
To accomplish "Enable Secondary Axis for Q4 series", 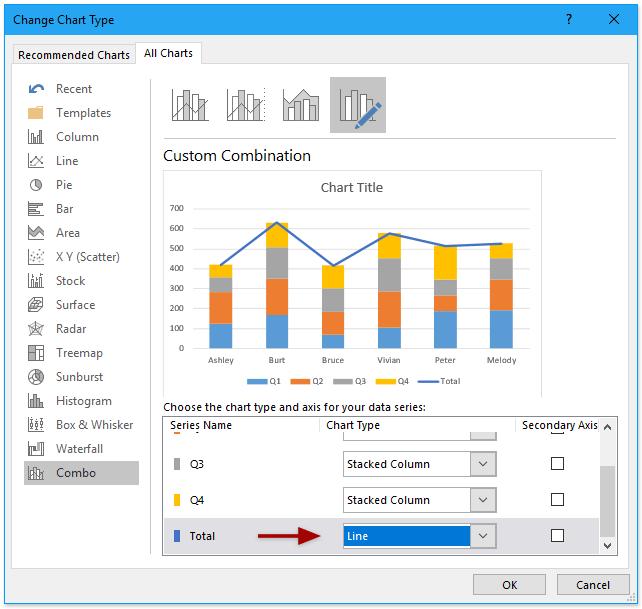I will [557, 500].
